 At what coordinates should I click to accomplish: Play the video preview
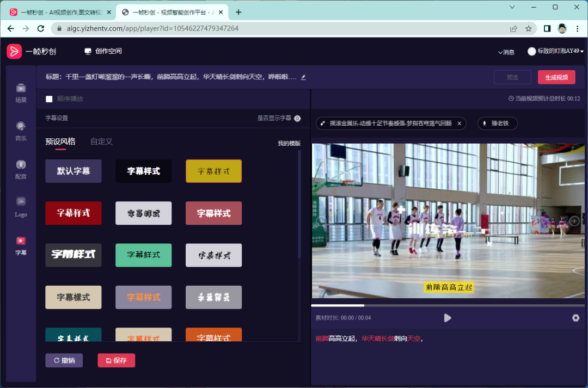448,318
